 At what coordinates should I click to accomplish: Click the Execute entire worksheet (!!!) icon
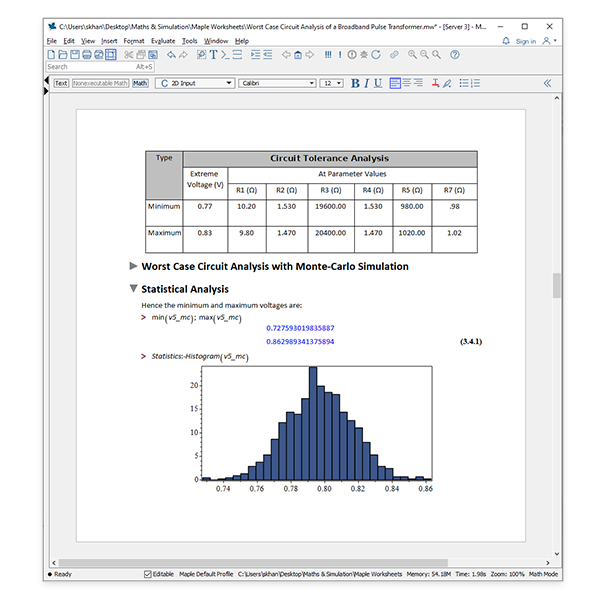tap(328, 54)
